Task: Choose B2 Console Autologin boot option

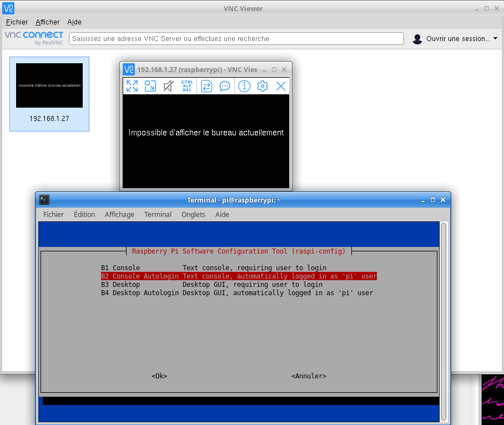Action: pyautogui.click(x=239, y=276)
